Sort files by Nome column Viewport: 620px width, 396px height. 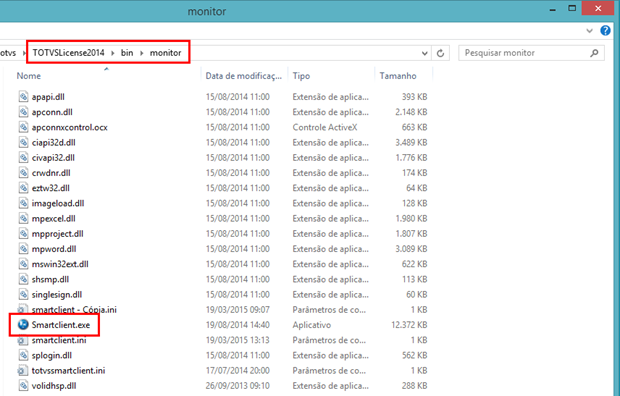tap(29, 76)
